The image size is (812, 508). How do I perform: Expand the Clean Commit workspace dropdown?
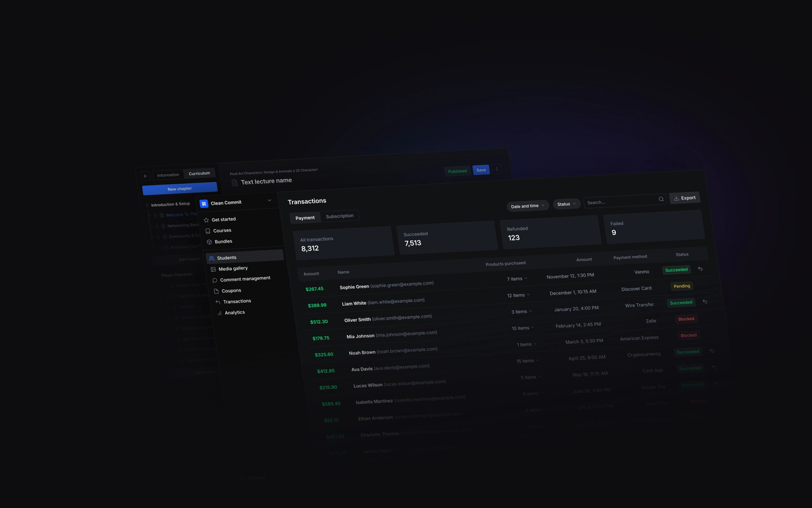coord(269,200)
